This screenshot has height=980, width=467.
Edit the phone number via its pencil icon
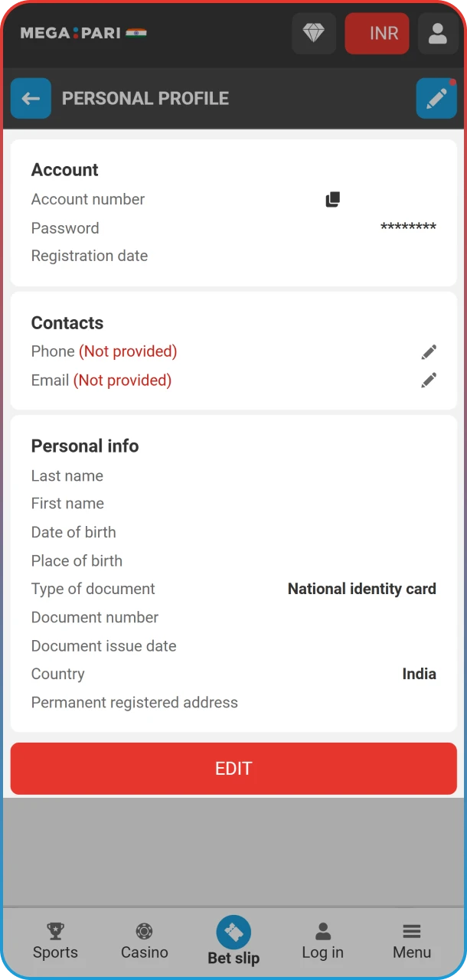click(x=429, y=351)
